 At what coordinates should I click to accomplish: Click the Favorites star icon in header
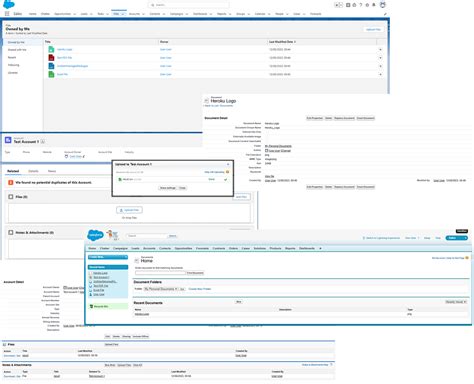coord(338,5)
